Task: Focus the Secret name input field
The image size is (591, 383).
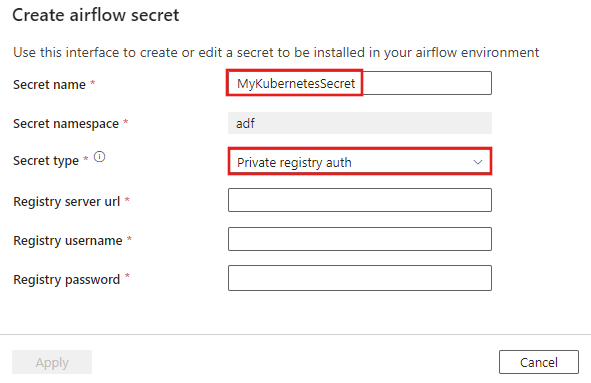Action: [360, 83]
